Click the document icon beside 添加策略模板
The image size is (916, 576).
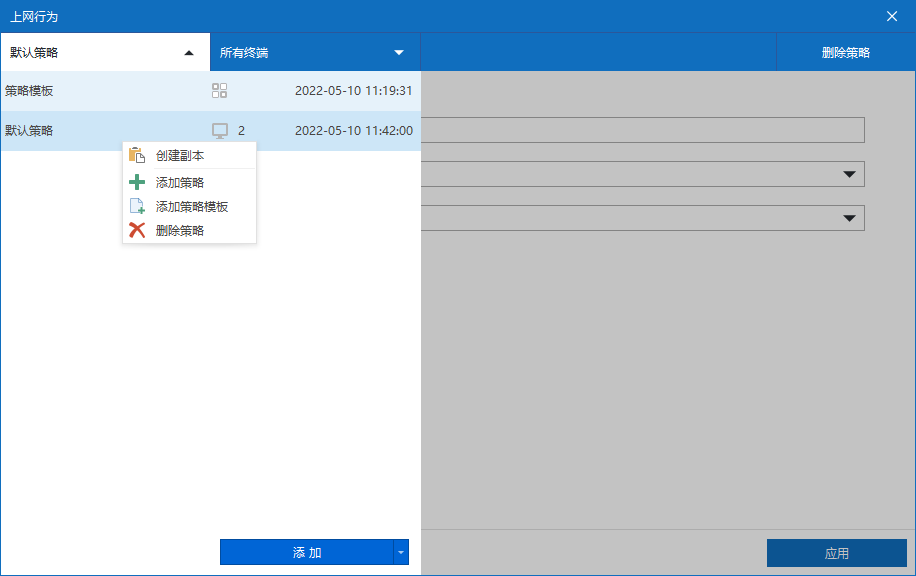[x=137, y=206]
